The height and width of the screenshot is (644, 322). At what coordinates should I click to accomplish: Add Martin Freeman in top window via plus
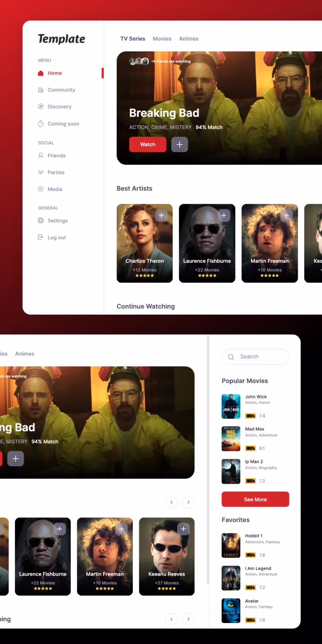(286, 215)
